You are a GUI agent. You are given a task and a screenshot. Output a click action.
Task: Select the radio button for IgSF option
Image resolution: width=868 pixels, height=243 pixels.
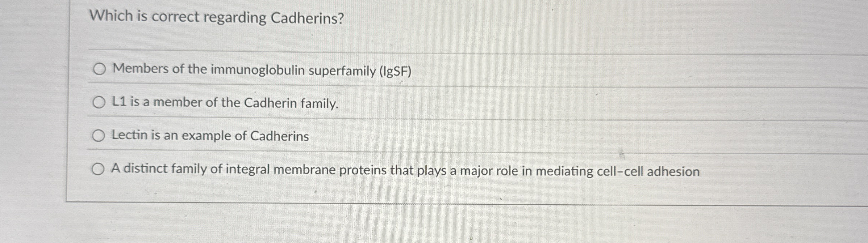[99, 70]
